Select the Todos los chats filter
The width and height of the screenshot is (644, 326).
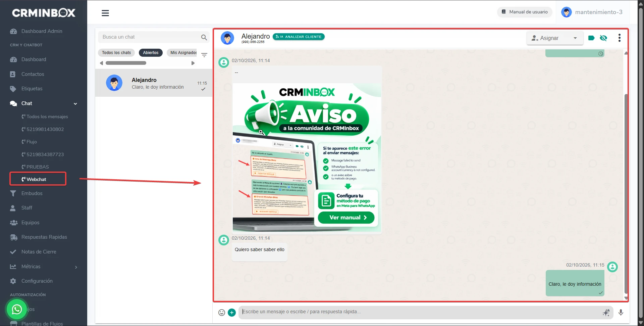[x=116, y=53]
